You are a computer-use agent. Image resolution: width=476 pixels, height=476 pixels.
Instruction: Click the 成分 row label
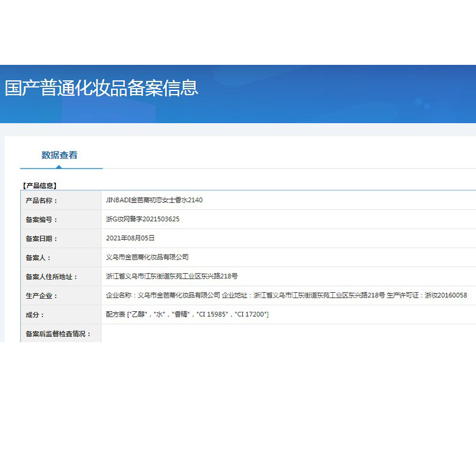pos(35,315)
